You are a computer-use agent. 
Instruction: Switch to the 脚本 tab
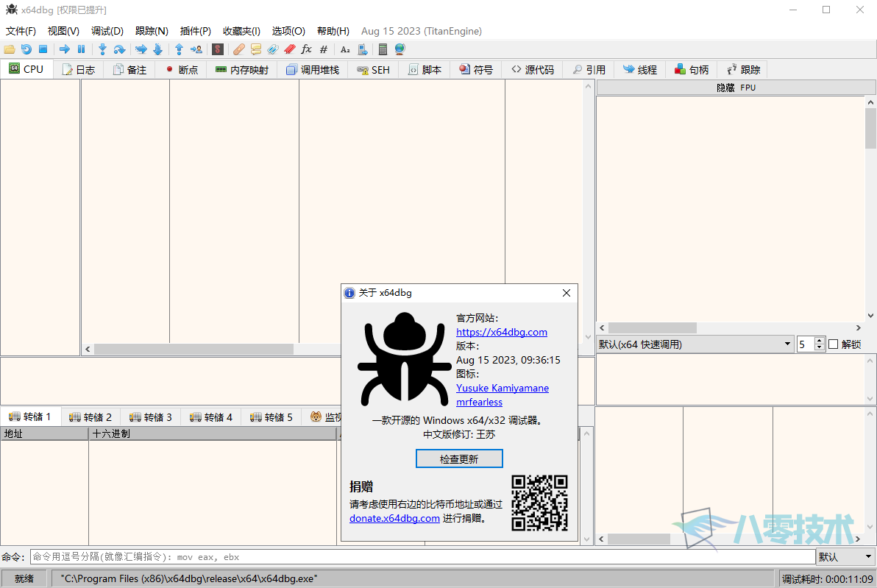tap(425, 69)
